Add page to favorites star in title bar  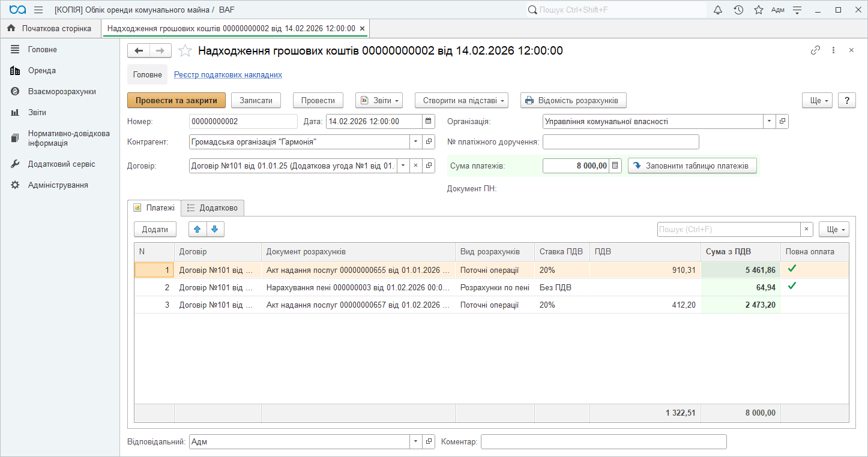(x=758, y=10)
